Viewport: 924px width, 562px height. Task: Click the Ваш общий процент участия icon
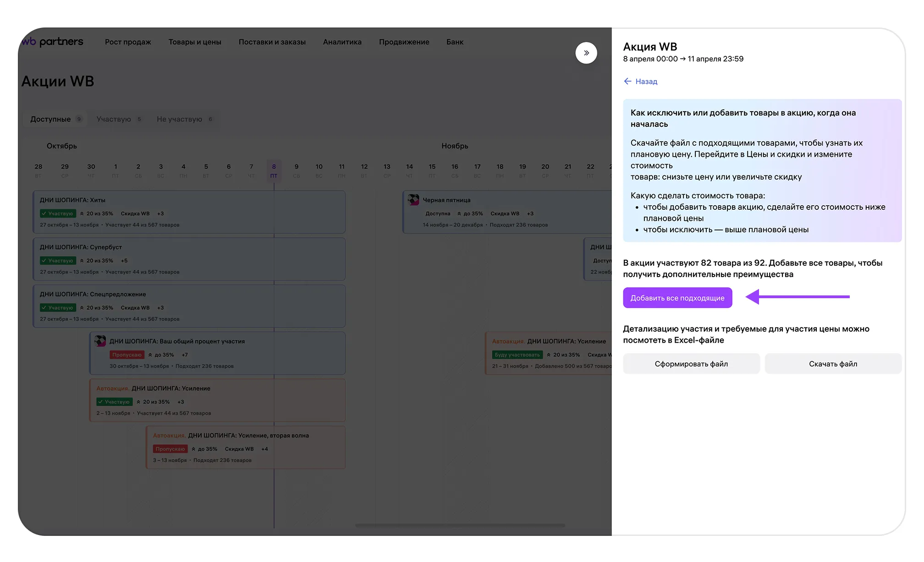click(100, 341)
